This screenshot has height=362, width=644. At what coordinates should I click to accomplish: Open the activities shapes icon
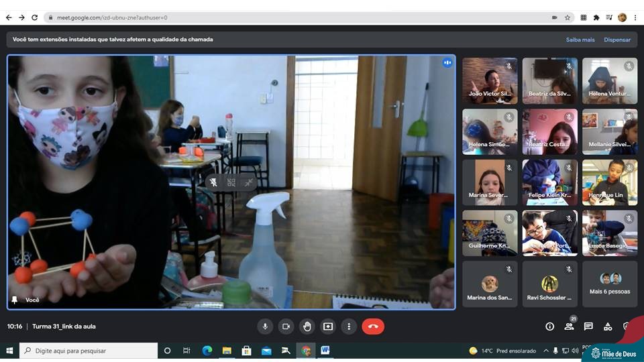click(608, 326)
